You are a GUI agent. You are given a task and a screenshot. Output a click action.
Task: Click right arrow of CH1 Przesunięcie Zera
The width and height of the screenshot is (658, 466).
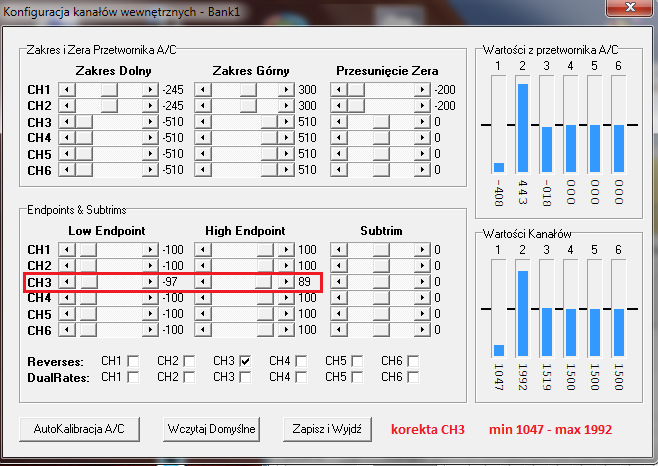tap(423, 90)
